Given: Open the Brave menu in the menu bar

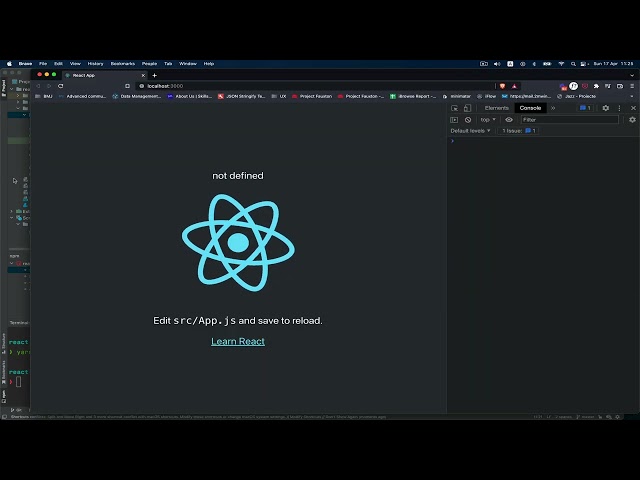Looking at the screenshot, I should [x=25, y=64].
